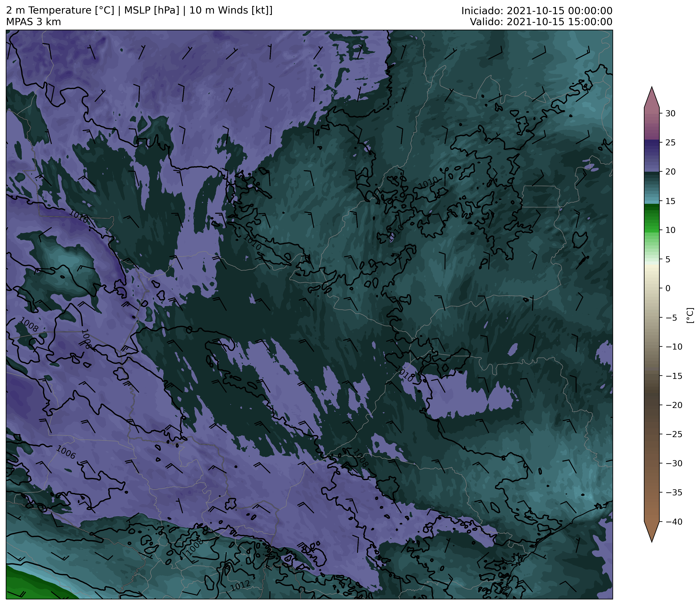Pick the teal 15–20 band on colorbar
700x605 pixels.
coord(652,188)
